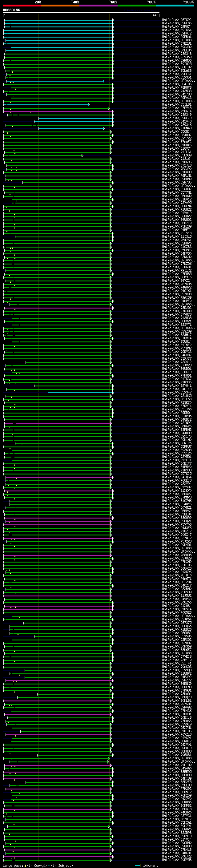Click hit label UniRef100_B9SJD0
The width and height of the screenshot is (197, 868).
(177, 47)
